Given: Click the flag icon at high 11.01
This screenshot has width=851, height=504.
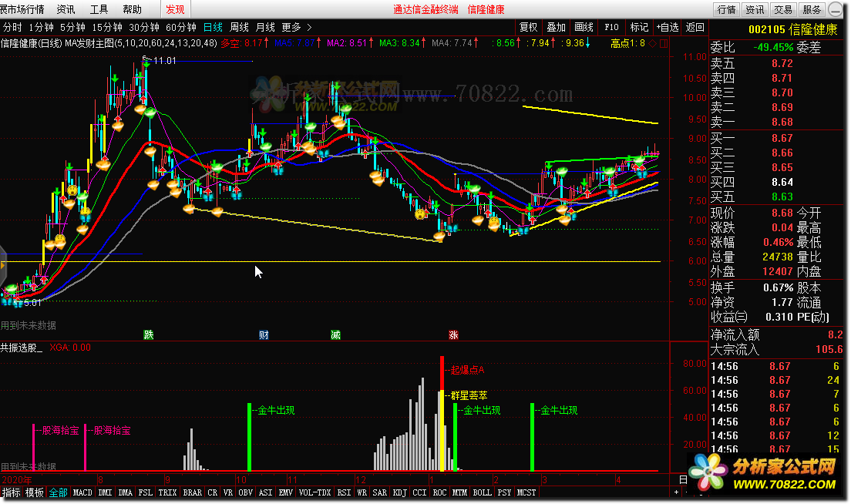Looking at the screenshot, I should click(146, 59).
